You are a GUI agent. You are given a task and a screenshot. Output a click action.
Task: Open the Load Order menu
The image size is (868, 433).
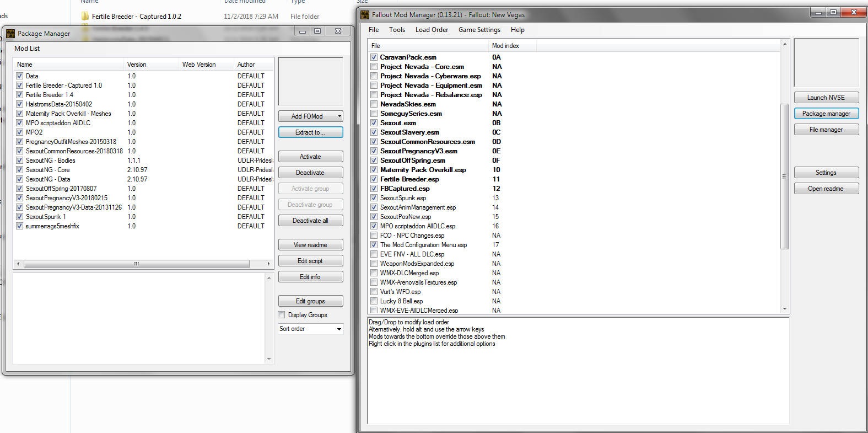432,30
